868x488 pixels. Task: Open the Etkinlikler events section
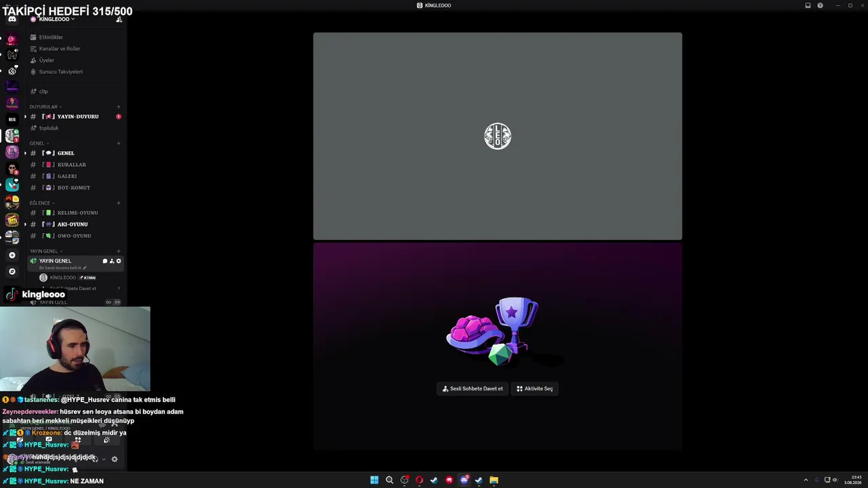(51, 37)
